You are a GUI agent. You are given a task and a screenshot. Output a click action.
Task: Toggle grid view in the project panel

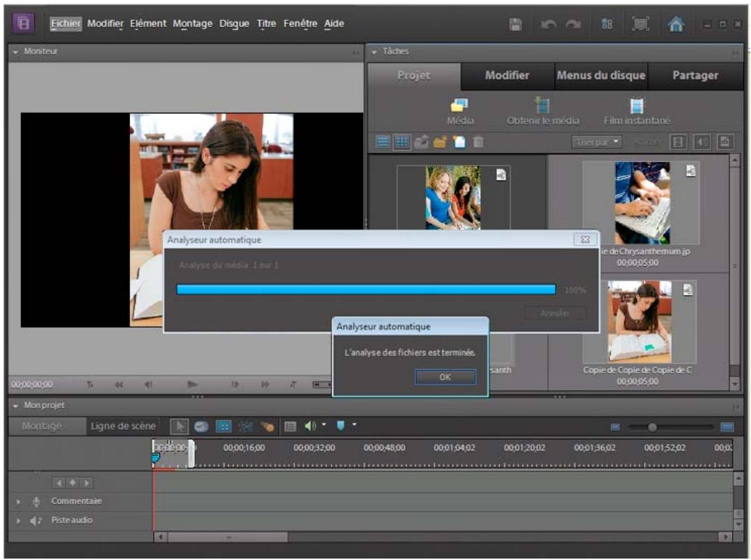point(401,141)
